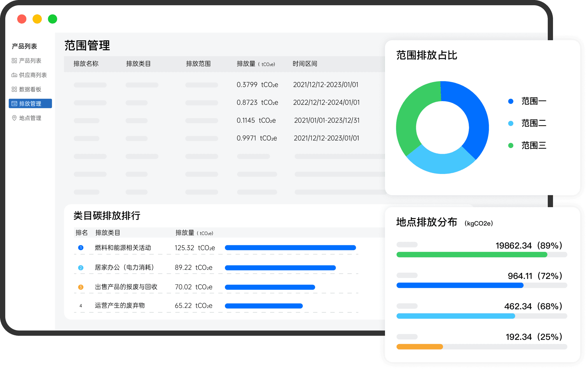Click the date range 2022/12/12-2024/01/01 cell

point(326,103)
